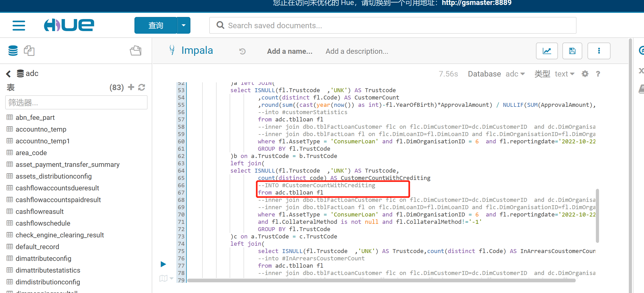
Task: Save the query with disk icon
Action: tap(572, 51)
